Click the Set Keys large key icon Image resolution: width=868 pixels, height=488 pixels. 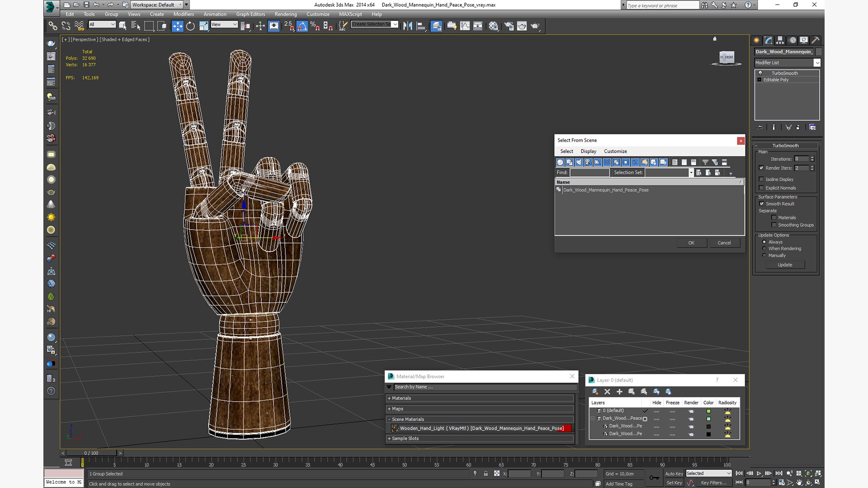coord(654,478)
